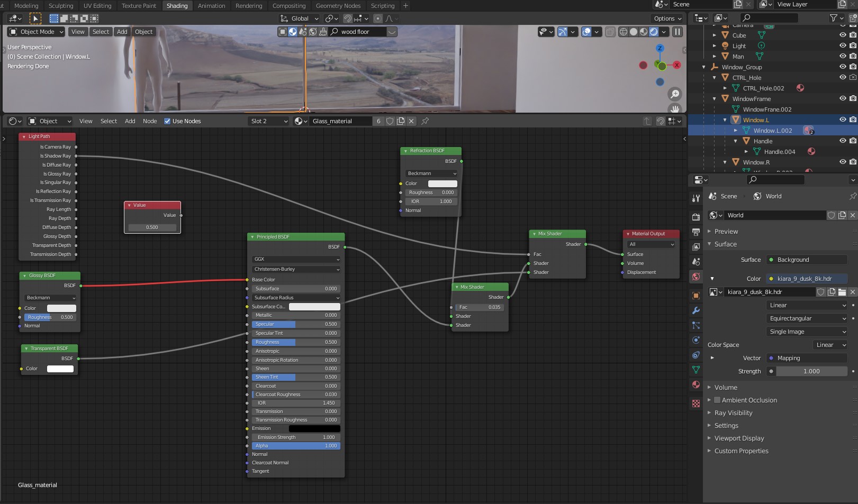Switch to Geometry Nodes workspace tab
This screenshot has height=504, width=858.
(x=338, y=6)
